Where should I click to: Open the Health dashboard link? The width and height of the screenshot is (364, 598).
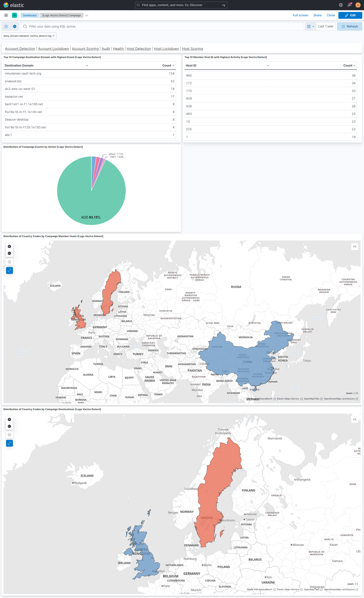(x=118, y=49)
